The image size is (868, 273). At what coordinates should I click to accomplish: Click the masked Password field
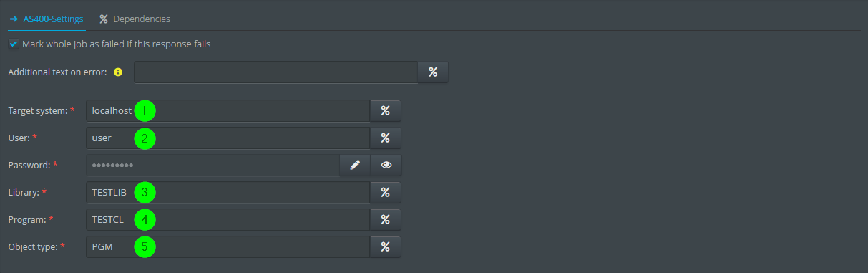pyautogui.click(x=213, y=166)
